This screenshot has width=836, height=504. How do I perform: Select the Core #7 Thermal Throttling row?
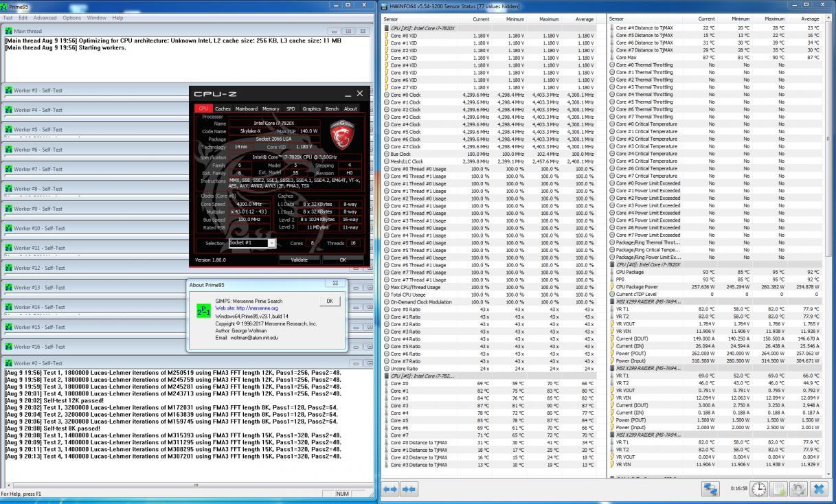point(714,117)
